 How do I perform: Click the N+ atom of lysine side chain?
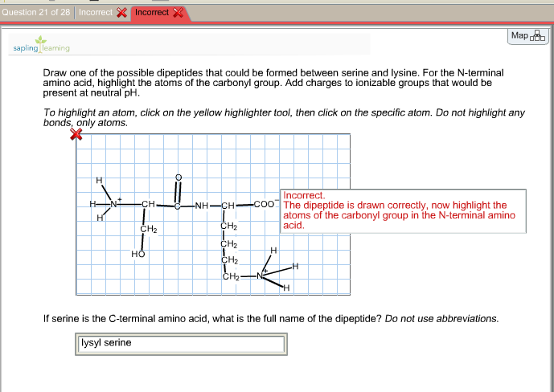pyautogui.click(x=261, y=276)
